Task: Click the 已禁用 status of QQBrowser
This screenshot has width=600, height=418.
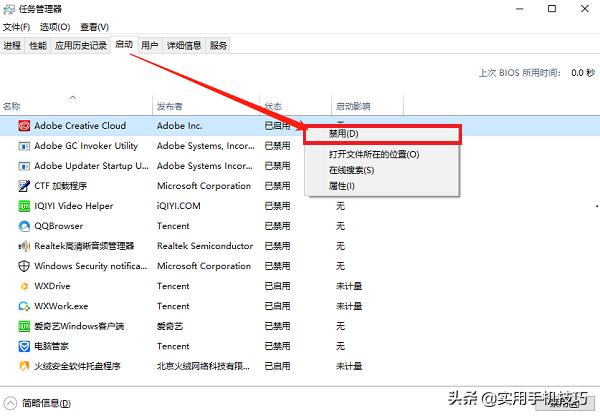Action: click(x=277, y=226)
